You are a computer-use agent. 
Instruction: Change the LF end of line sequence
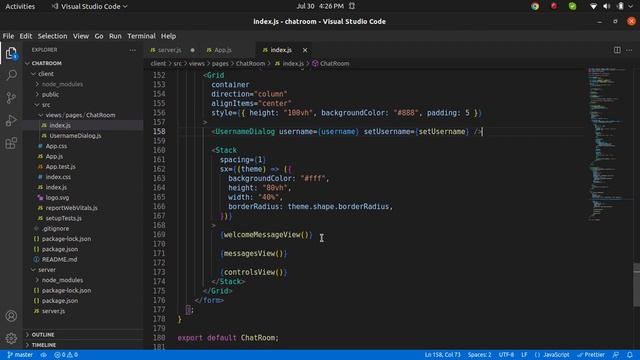point(524,355)
